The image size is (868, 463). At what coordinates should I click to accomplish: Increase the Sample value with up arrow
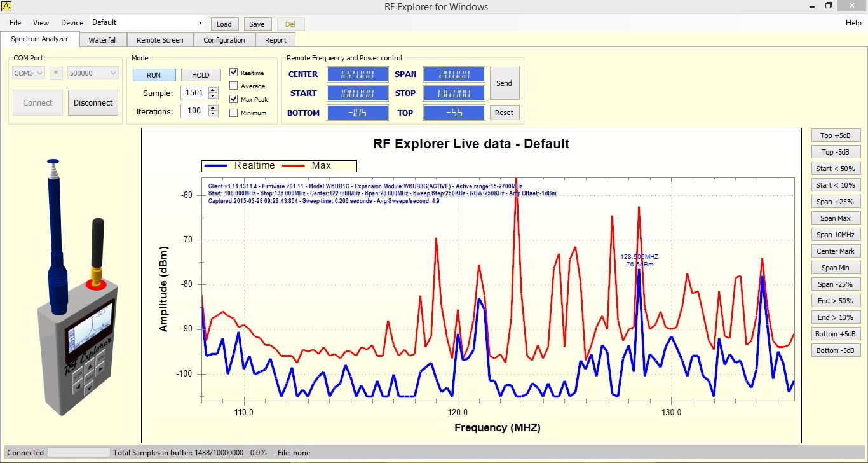point(213,90)
